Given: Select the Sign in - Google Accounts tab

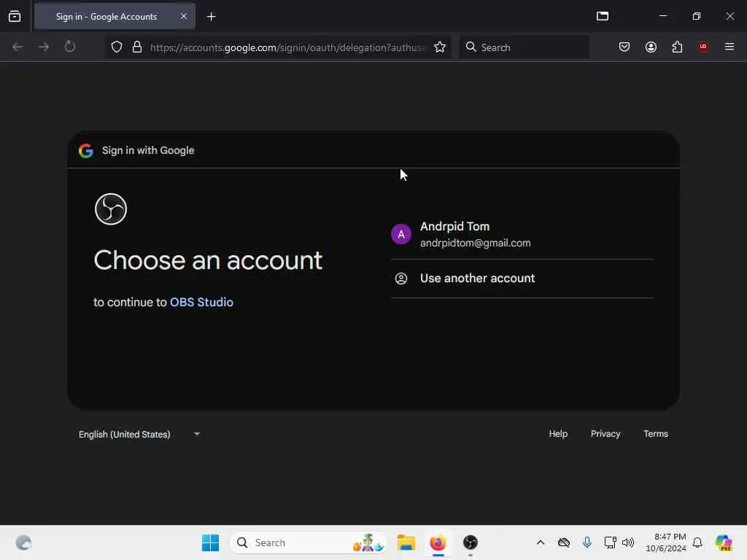Looking at the screenshot, I should tap(115, 17).
